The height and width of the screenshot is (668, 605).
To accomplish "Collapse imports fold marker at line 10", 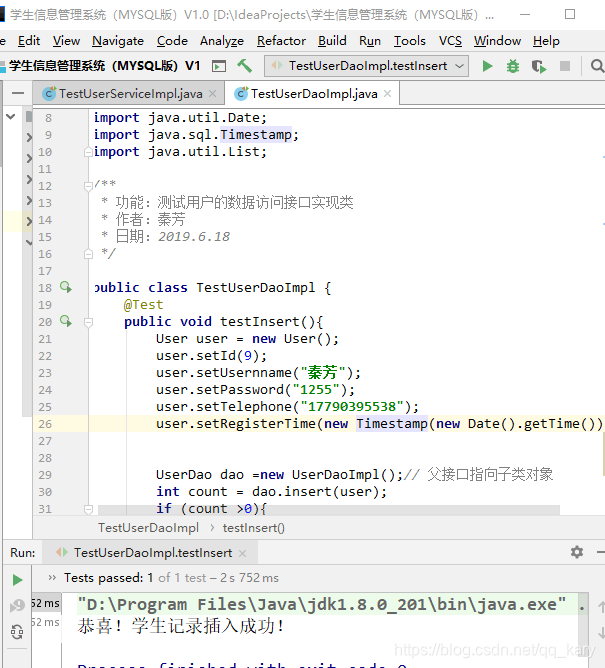I will click(88, 152).
